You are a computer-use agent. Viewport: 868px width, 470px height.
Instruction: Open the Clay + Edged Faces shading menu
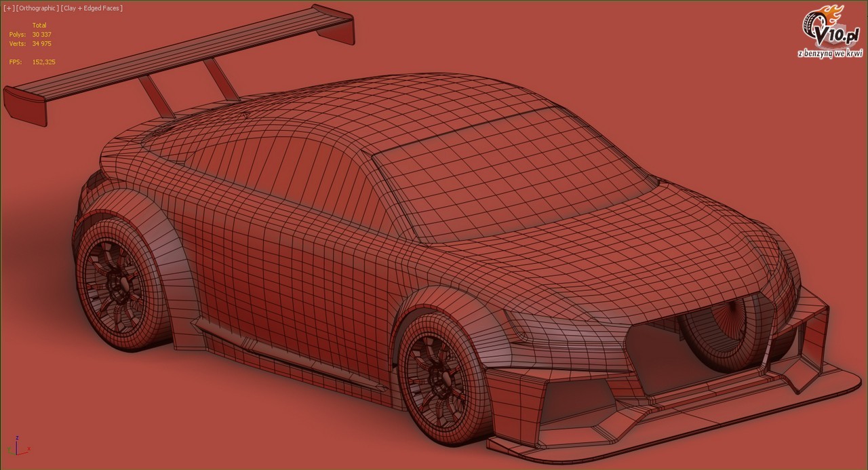coord(92,8)
